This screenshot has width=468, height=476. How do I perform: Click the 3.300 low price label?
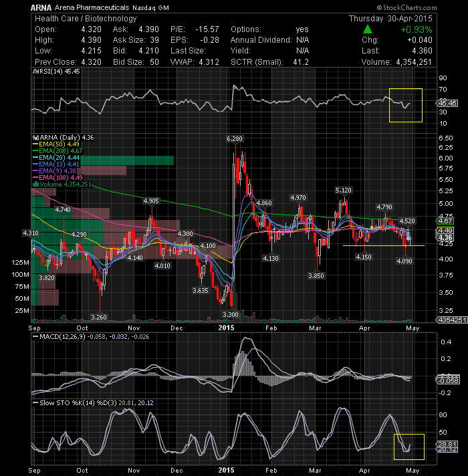coord(231,314)
